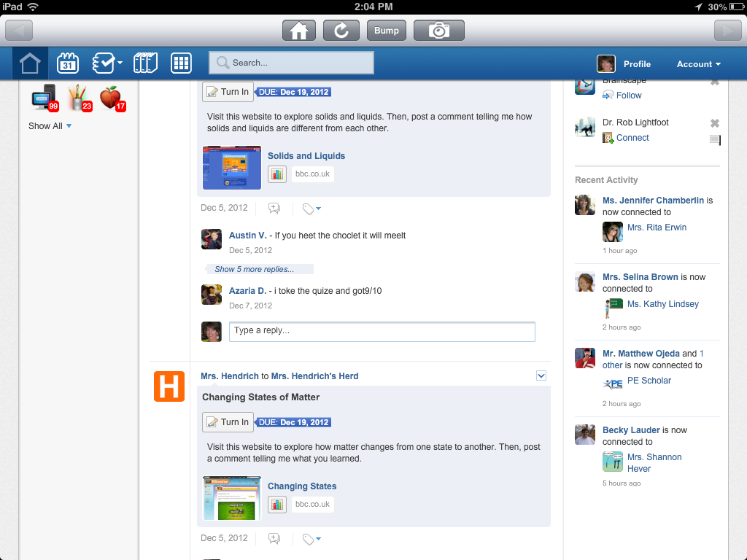The width and height of the screenshot is (747, 560).
Task: Tap the camera screenshot button
Action: click(x=438, y=30)
